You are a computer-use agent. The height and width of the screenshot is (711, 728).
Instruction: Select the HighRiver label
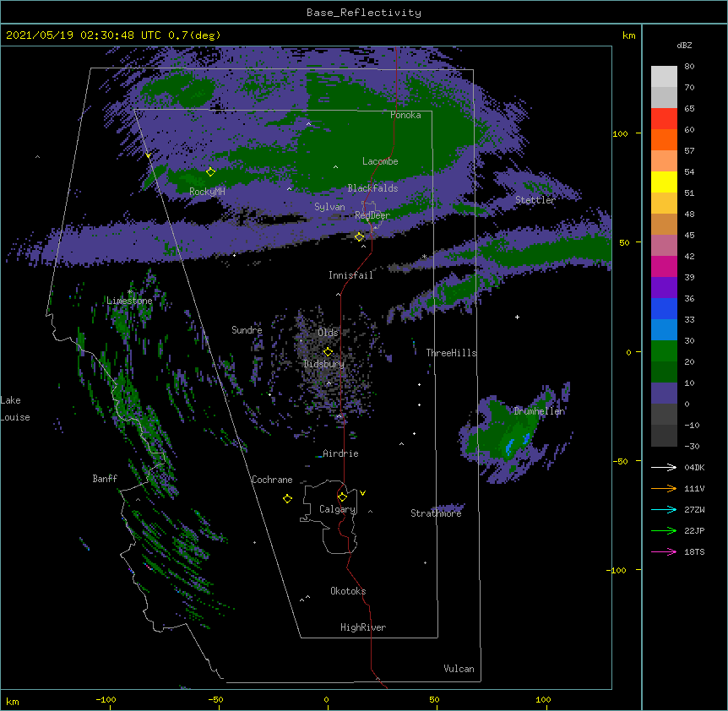(363, 627)
